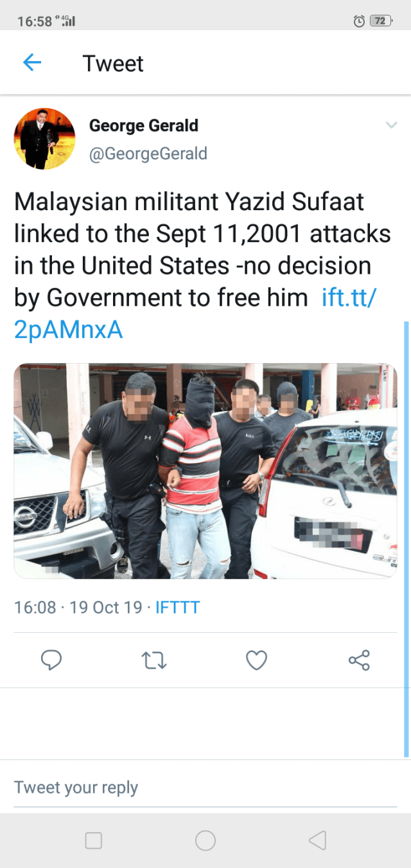The width and height of the screenshot is (411, 868).
Task: Tap the back arrow icon
Action: pos(32,62)
